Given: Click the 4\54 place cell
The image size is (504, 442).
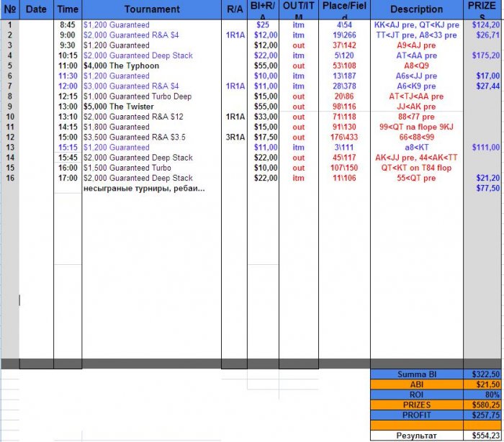Looking at the screenshot, I should pyautogui.click(x=344, y=24).
